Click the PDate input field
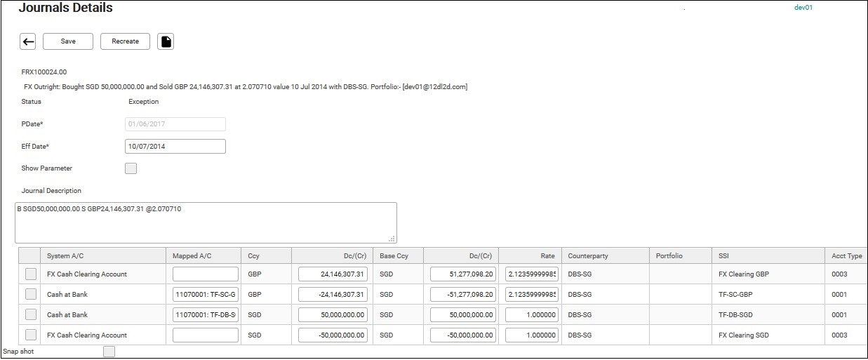This screenshot has width=868, height=360. pyautogui.click(x=175, y=124)
